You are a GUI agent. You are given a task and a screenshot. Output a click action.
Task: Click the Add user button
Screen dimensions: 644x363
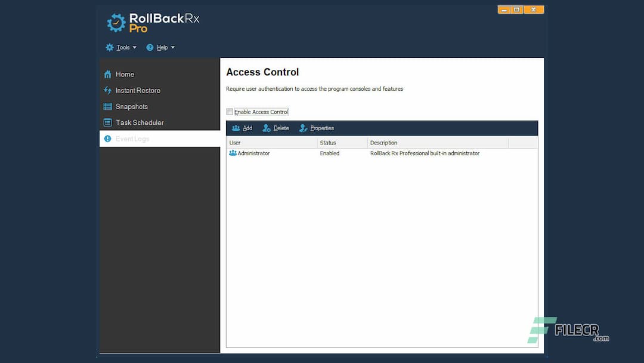(242, 128)
